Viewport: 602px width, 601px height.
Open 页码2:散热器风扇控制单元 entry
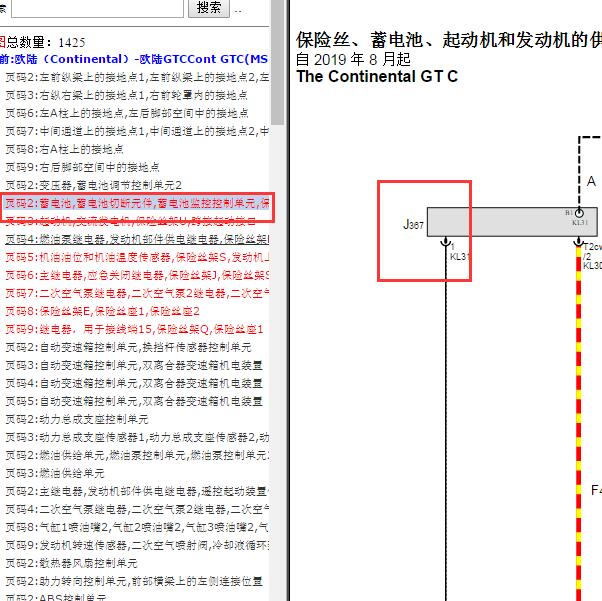click(x=71, y=563)
